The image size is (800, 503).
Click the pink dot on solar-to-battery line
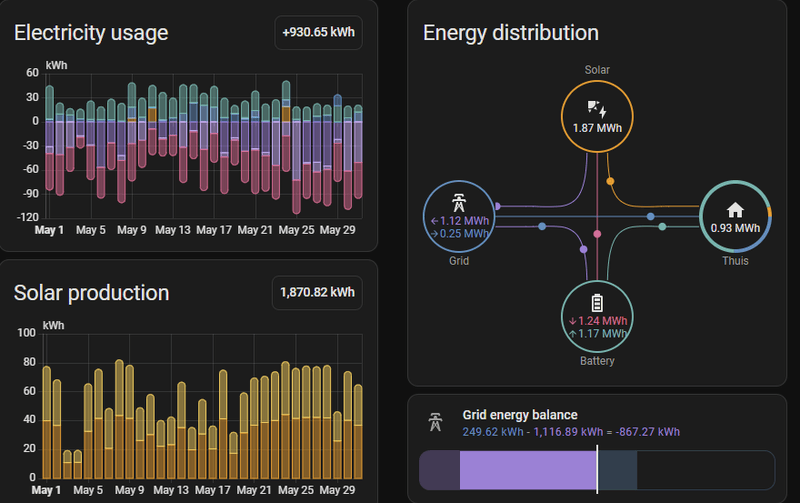click(597, 234)
